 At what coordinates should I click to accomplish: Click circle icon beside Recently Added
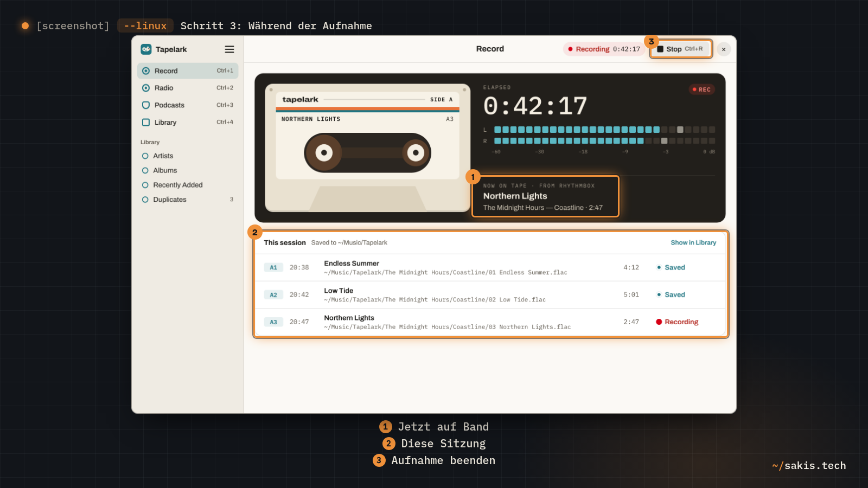pos(145,185)
